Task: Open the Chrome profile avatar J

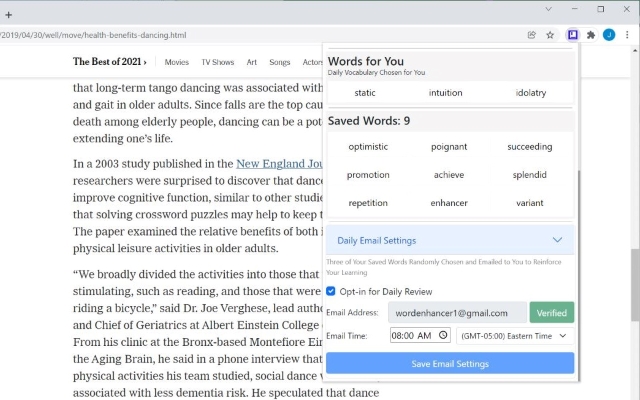Action: pyautogui.click(x=609, y=35)
